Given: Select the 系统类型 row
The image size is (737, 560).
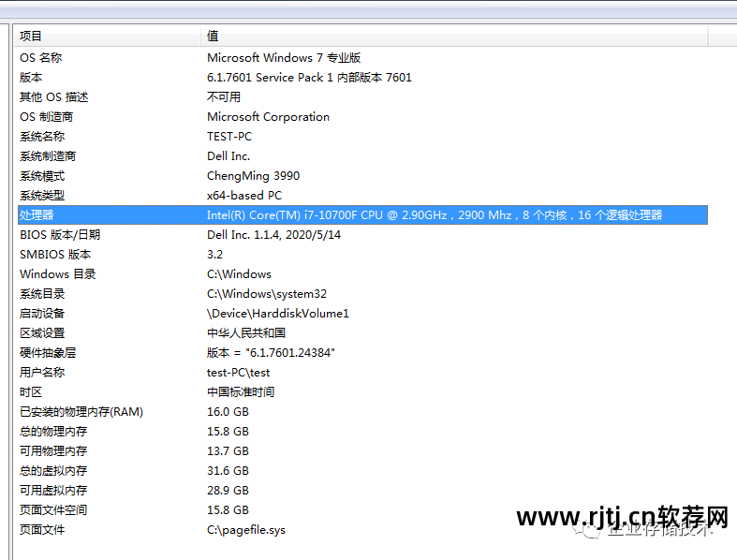Looking at the screenshot, I should (x=362, y=196).
